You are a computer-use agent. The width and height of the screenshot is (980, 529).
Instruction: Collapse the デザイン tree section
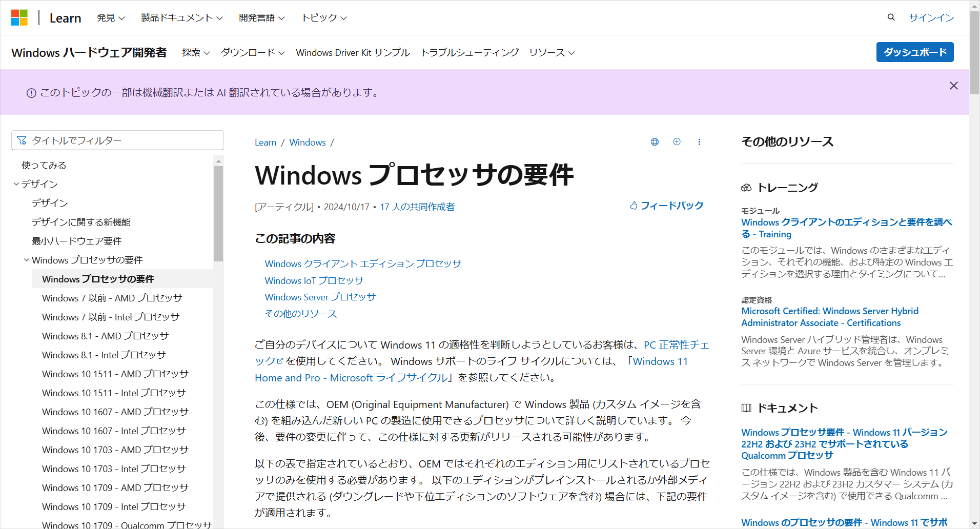[16, 184]
